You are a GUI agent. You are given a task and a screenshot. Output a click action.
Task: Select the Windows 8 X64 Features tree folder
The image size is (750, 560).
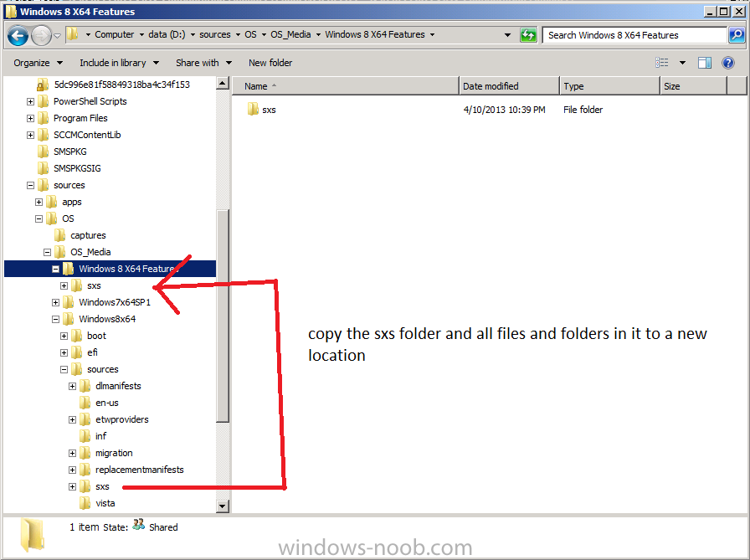[128, 269]
